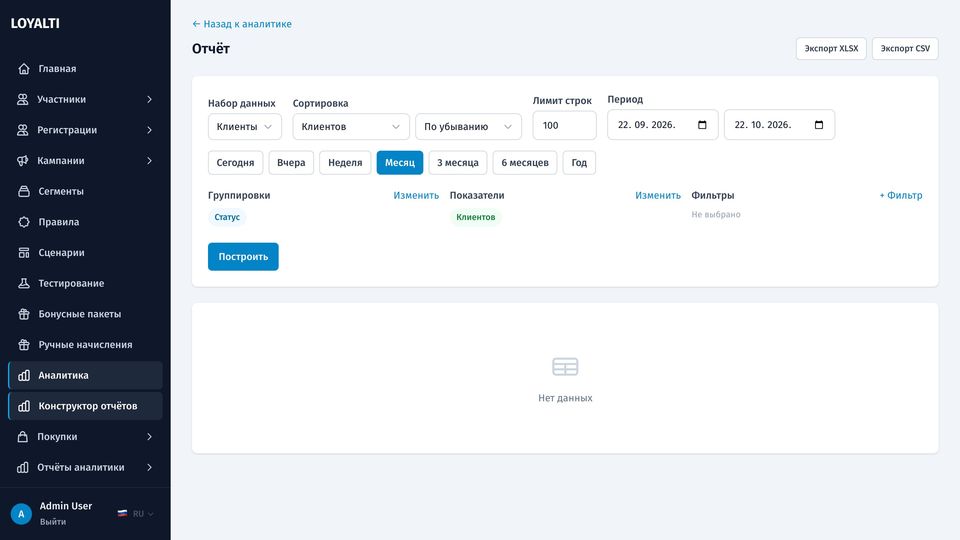The height and width of the screenshot is (540, 960).
Task: Click the end date field 22.10.2026
Action: pyautogui.click(x=779, y=125)
